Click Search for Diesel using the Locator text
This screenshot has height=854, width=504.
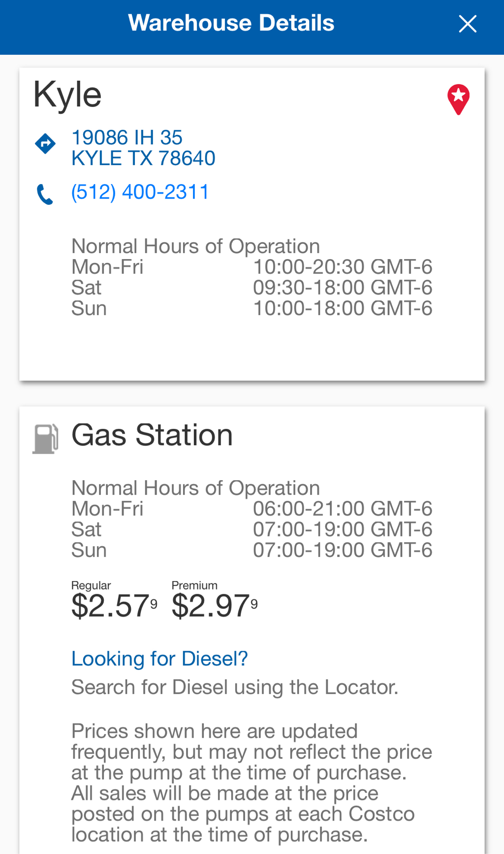[235, 687]
